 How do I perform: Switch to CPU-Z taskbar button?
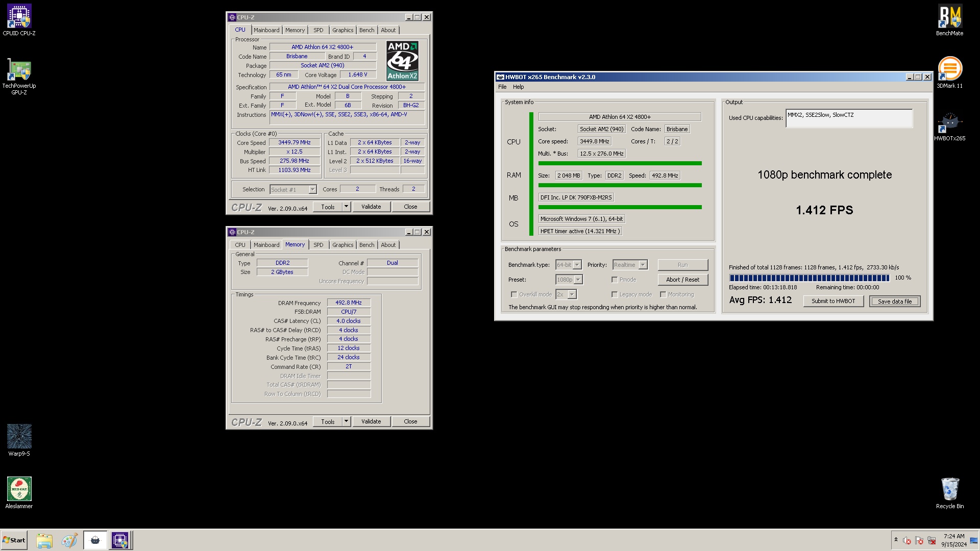120,540
